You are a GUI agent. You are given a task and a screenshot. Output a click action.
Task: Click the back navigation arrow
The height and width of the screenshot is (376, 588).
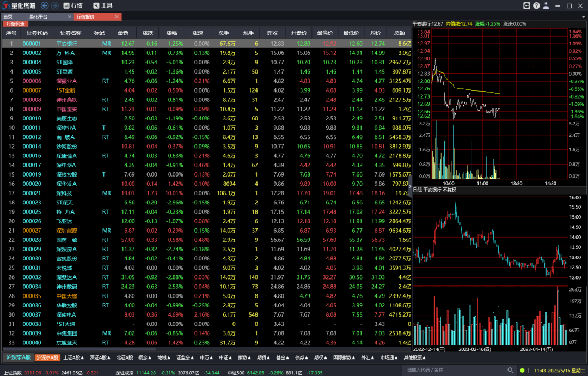pyautogui.click(x=44, y=5)
